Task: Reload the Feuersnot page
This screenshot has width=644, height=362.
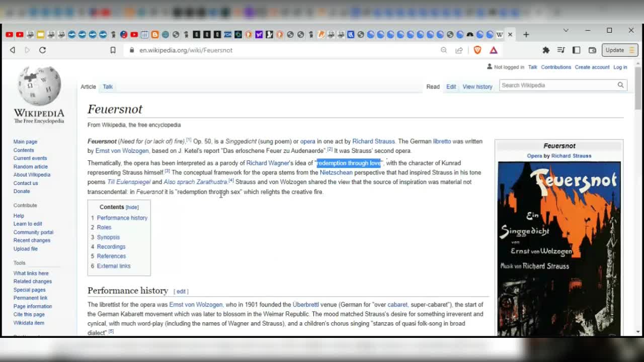Action: point(42,50)
